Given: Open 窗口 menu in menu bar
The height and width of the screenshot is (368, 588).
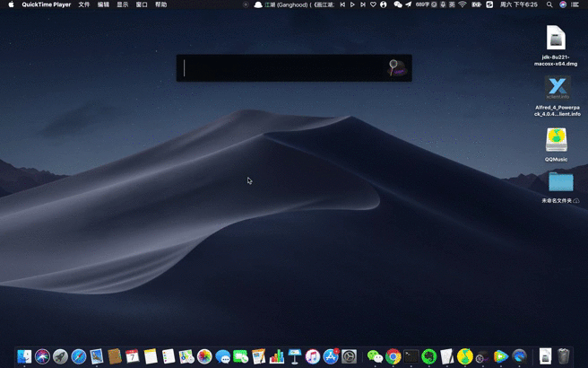Looking at the screenshot, I should point(142,4).
